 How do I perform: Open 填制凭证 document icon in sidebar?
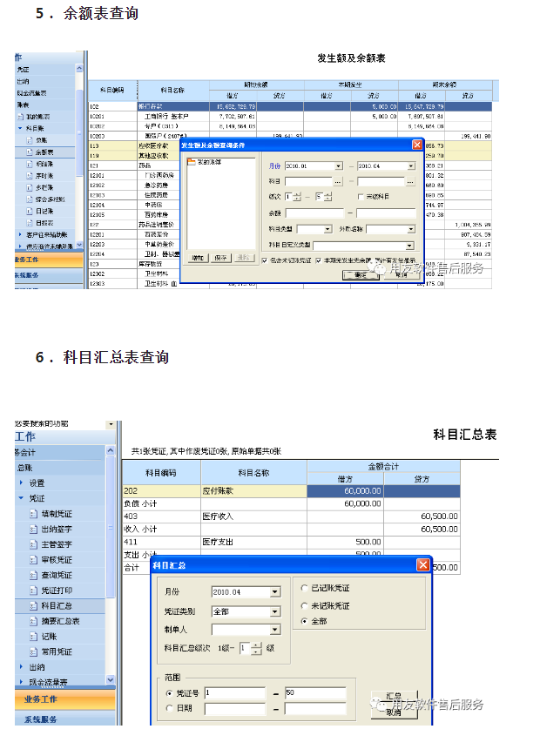[33, 514]
